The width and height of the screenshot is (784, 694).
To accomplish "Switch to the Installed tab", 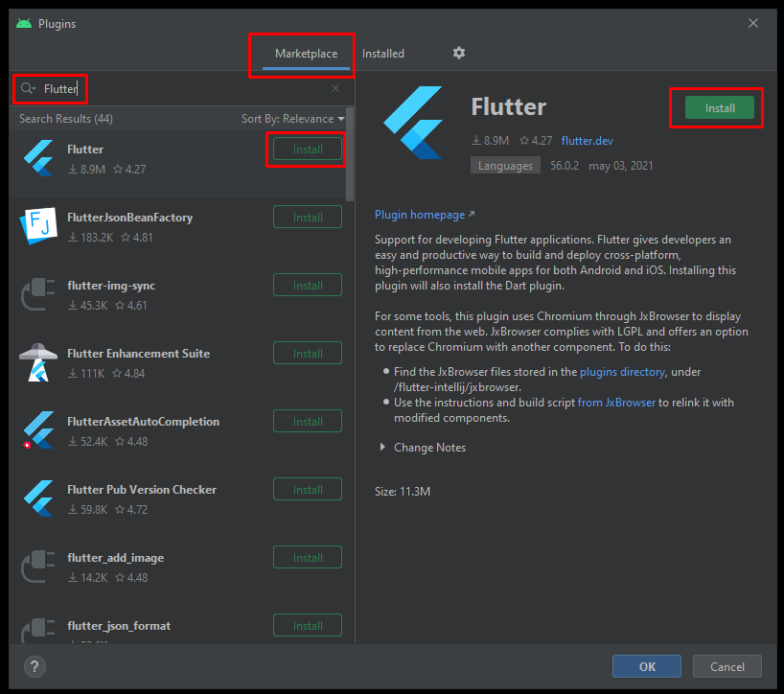I will click(383, 54).
